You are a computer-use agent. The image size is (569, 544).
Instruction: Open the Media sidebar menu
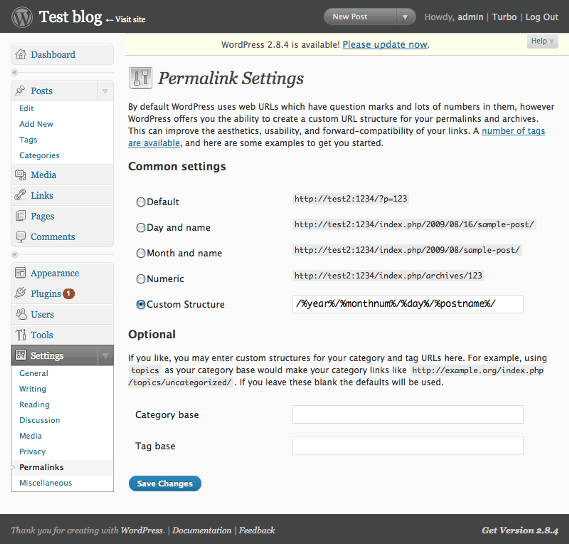click(44, 175)
